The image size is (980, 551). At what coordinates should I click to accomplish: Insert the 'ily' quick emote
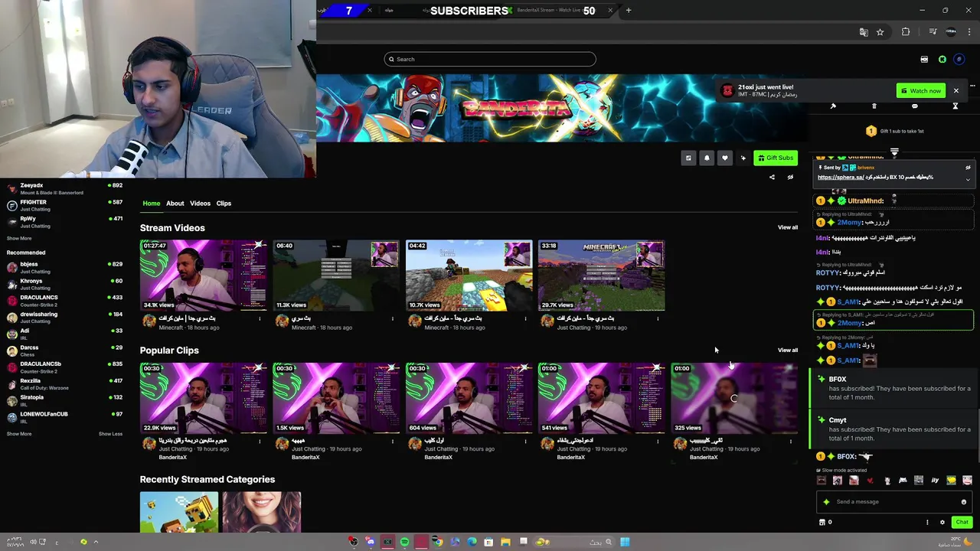[x=935, y=481]
